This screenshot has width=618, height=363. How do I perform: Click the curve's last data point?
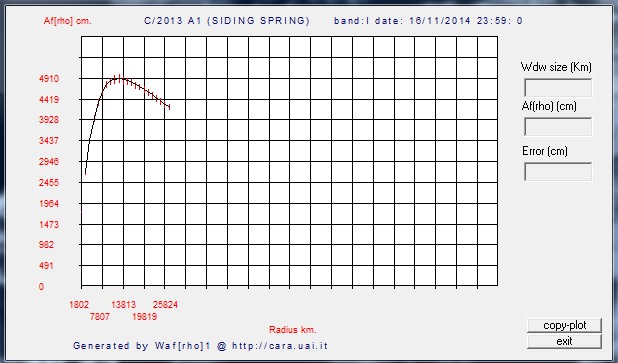point(169,107)
